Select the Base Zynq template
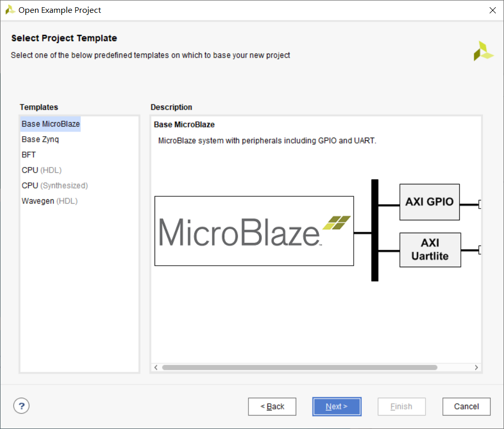Viewport: 504px width, 429px height. click(x=40, y=139)
